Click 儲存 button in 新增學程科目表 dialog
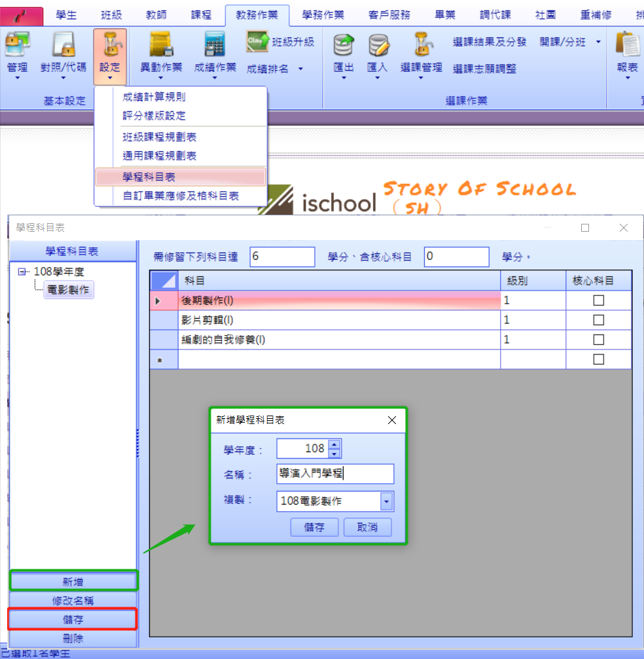This screenshot has width=644, height=659. [314, 527]
